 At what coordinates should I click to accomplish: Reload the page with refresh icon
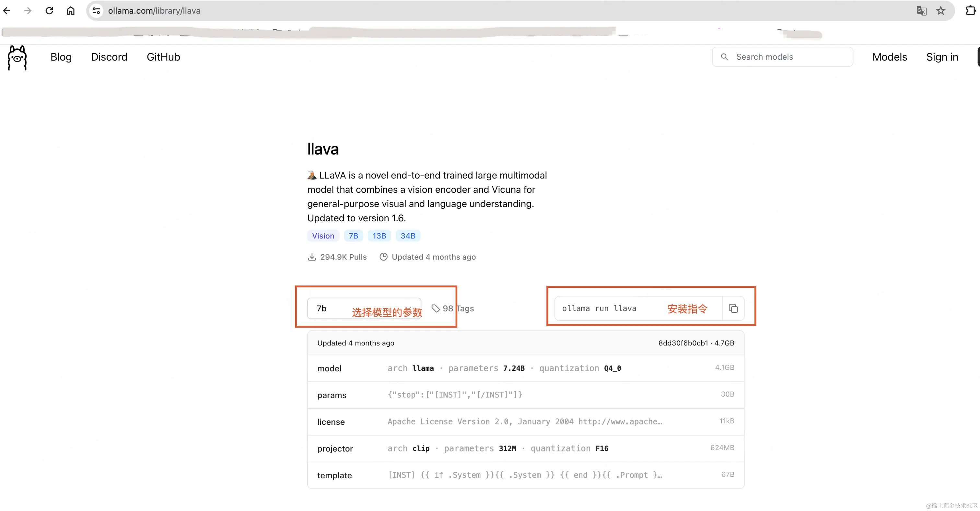coord(49,11)
